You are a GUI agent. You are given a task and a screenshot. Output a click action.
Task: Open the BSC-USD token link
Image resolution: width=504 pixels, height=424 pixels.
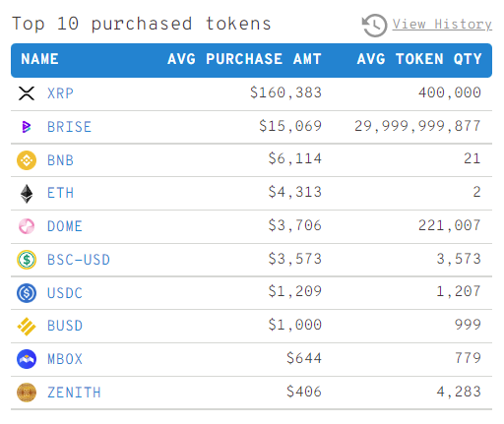(79, 260)
